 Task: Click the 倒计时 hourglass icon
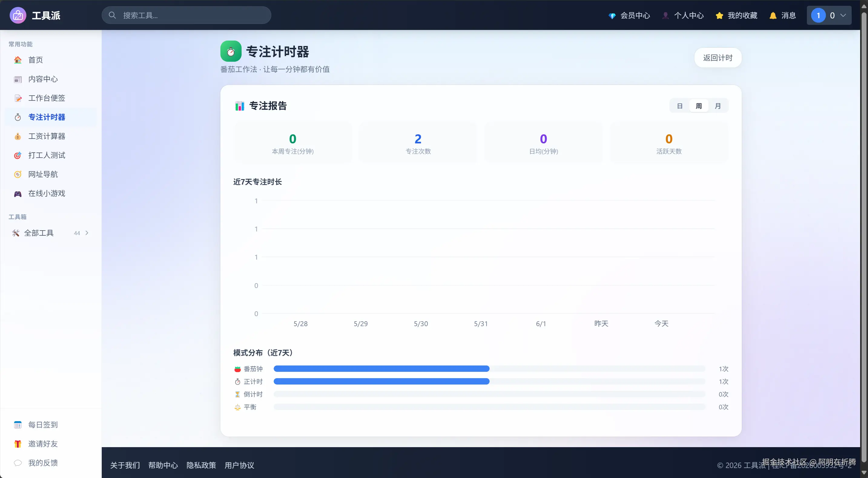(x=238, y=395)
